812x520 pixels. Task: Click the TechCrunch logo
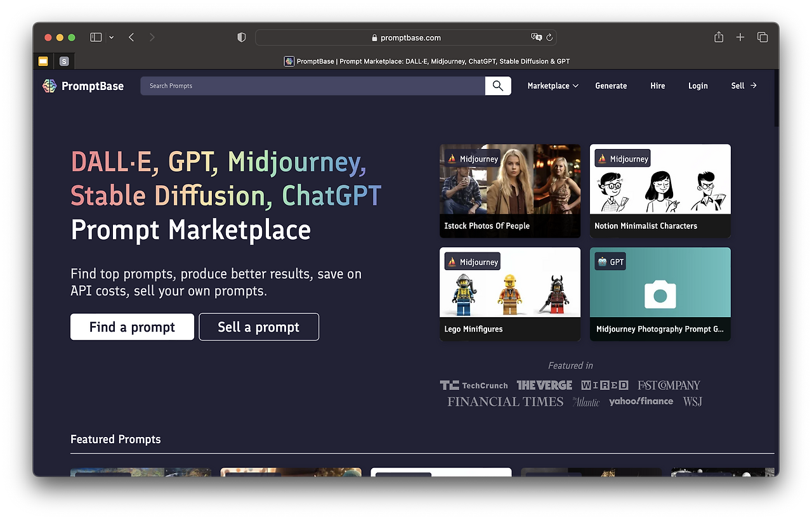coord(474,385)
